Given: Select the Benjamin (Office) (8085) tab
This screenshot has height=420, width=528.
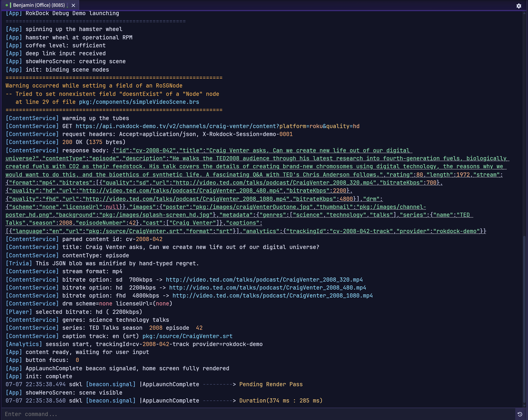Looking at the screenshot, I should click(40, 5).
